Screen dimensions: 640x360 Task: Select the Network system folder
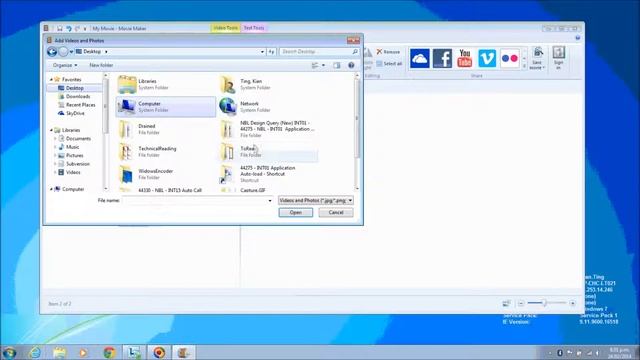click(x=267, y=107)
